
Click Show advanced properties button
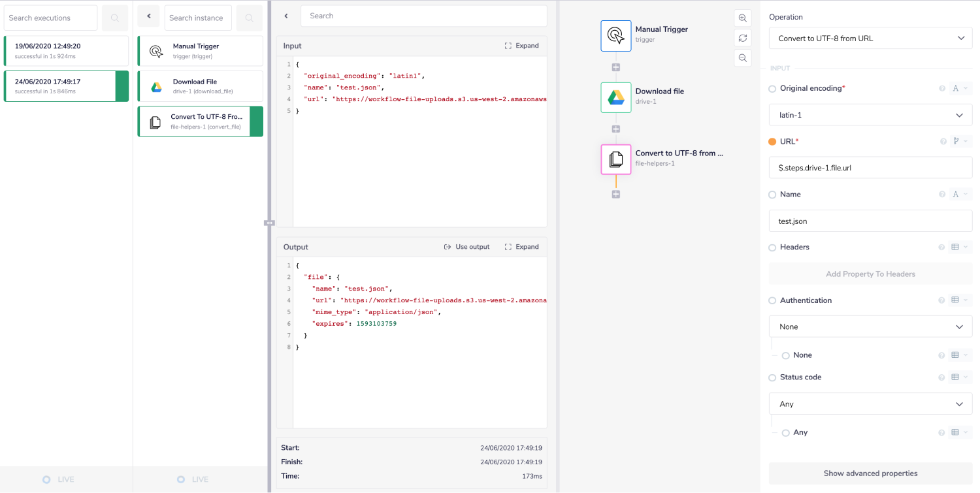click(x=870, y=473)
